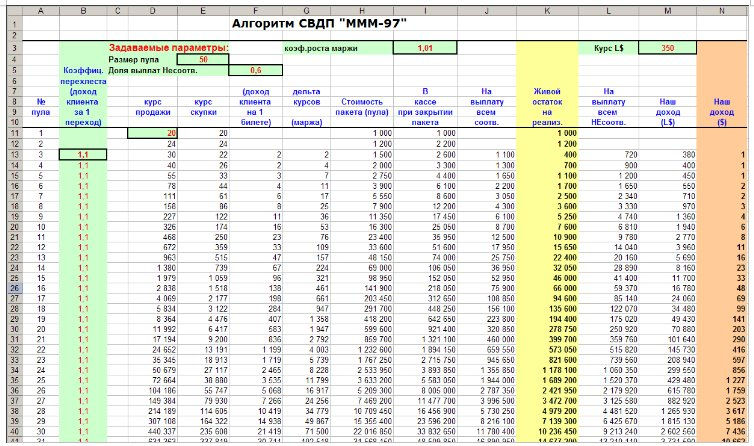Click the '(L$)' heading cell in column M

[x=667, y=122]
